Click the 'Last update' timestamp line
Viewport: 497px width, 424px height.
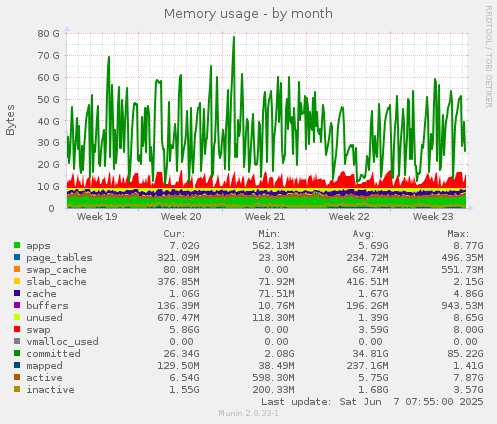coord(372,402)
